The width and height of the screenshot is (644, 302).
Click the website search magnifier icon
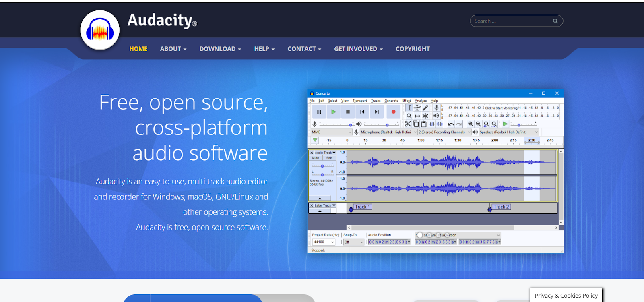point(555,21)
